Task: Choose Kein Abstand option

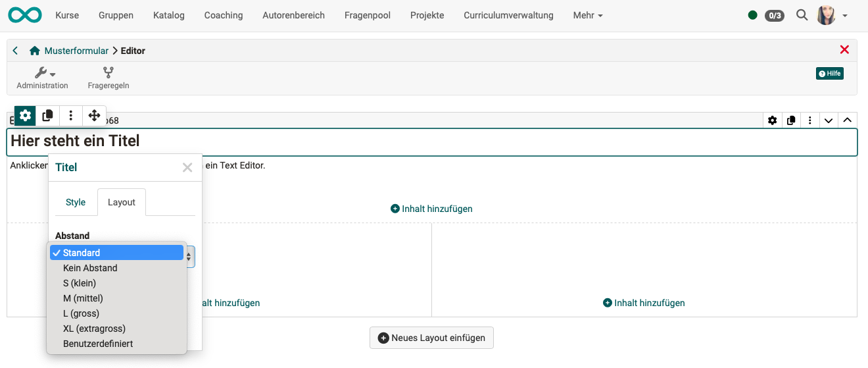Action: [116, 268]
